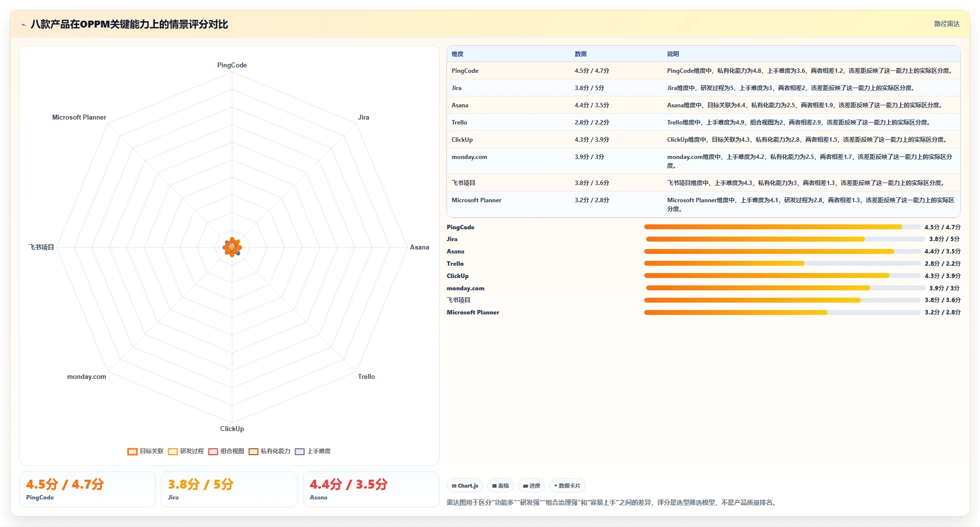Image resolution: width=980 pixels, height=527 pixels.
Task: Select the 进度 chip
Action: click(x=532, y=486)
